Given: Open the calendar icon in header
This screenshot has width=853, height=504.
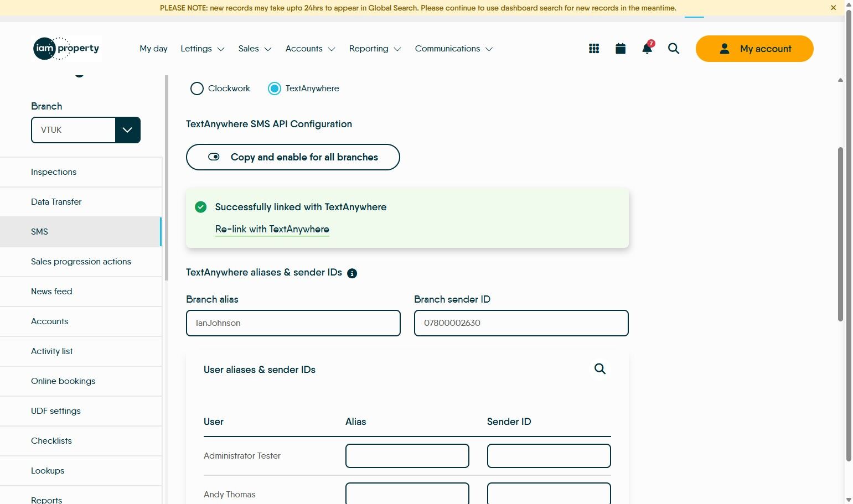Looking at the screenshot, I should pos(621,49).
